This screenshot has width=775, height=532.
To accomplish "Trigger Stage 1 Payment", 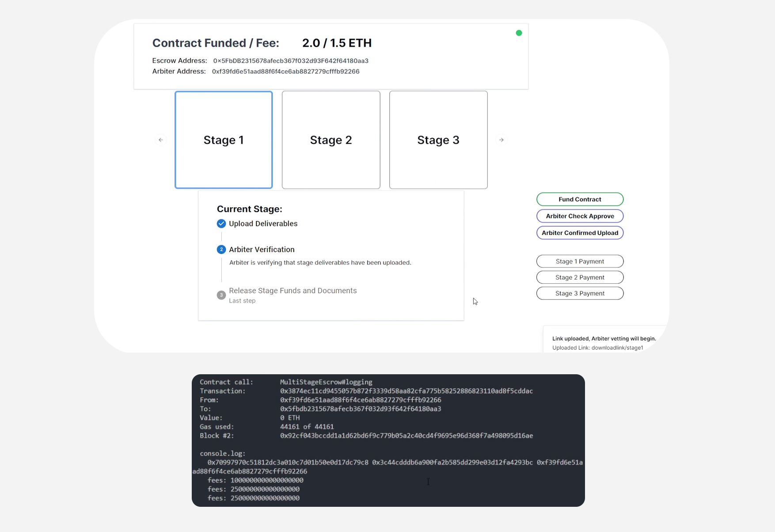I will 580,262.
